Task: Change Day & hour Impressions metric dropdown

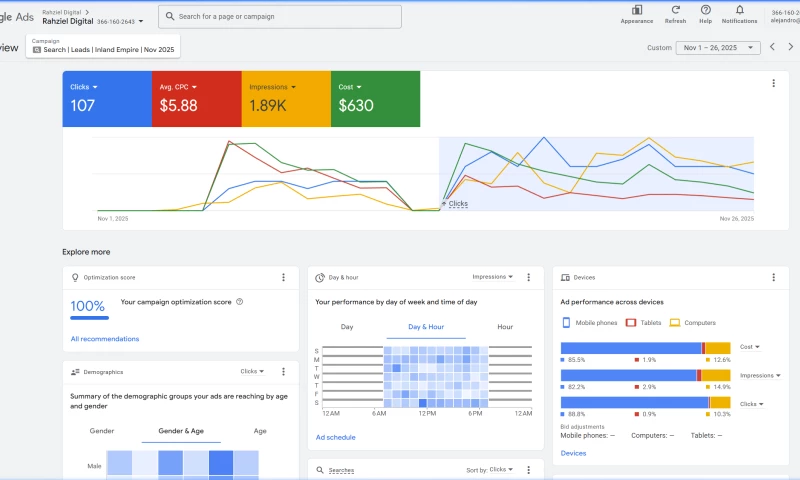Action: 492,277
